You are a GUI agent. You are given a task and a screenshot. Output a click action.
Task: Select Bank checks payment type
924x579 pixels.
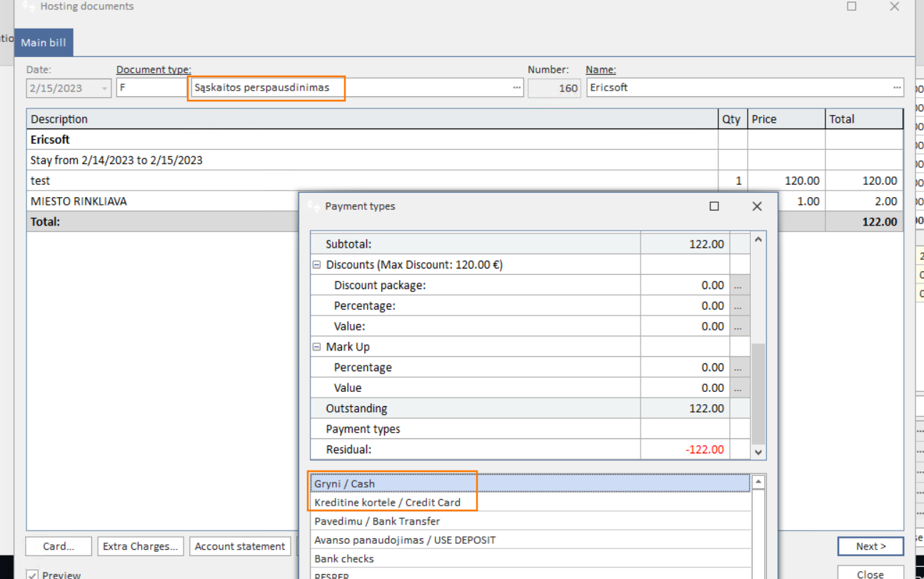tap(531, 558)
